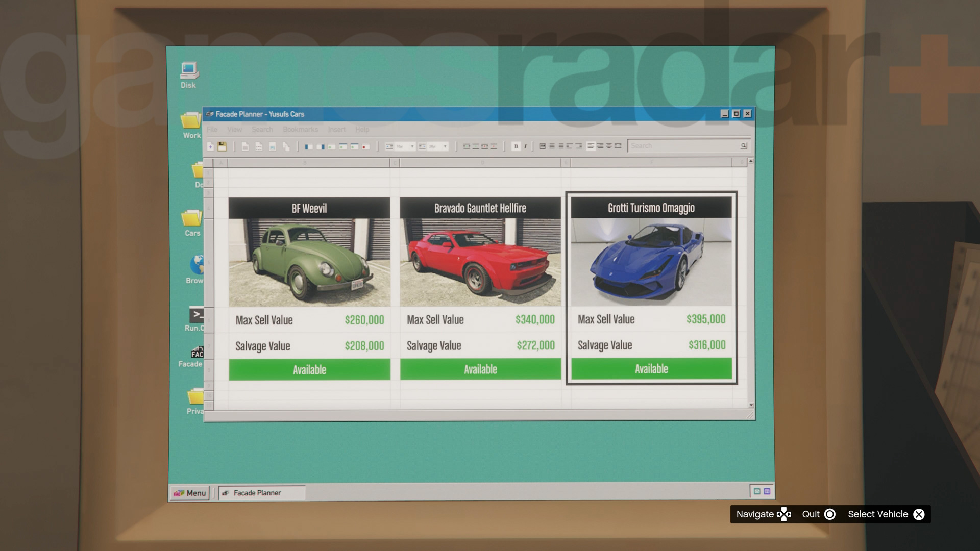
Task: Click Available under BF Weevil
Action: [309, 370]
